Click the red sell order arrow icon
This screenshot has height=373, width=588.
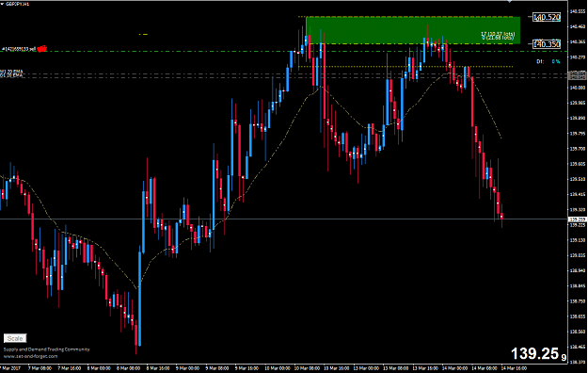pos(41,48)
